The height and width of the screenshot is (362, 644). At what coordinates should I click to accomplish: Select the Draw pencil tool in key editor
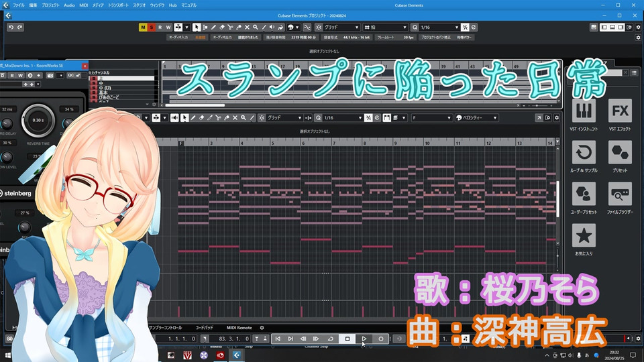(x=193, y=118)
